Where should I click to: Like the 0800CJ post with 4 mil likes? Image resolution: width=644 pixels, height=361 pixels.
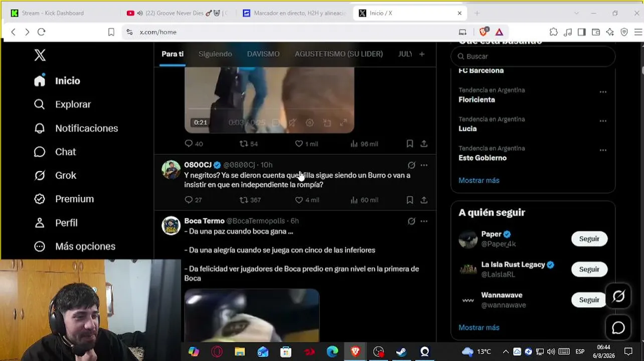tap(307, 200)
